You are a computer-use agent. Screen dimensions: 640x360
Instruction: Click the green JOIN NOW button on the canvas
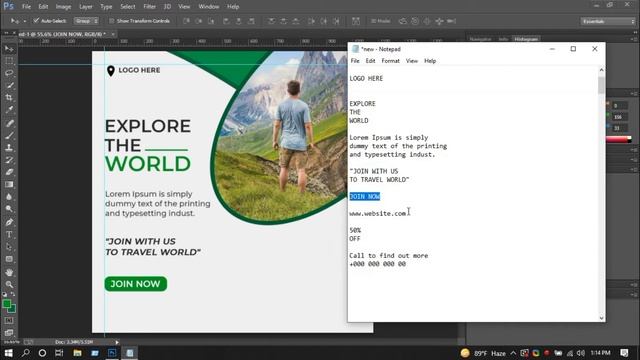coord(136,284)
